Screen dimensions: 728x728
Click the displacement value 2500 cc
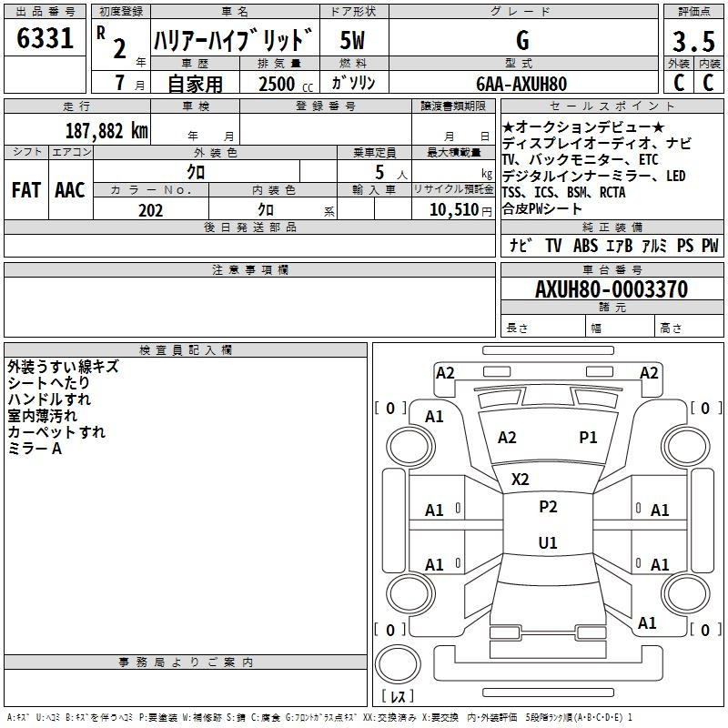pyautogui.click(x=286, y=84)
